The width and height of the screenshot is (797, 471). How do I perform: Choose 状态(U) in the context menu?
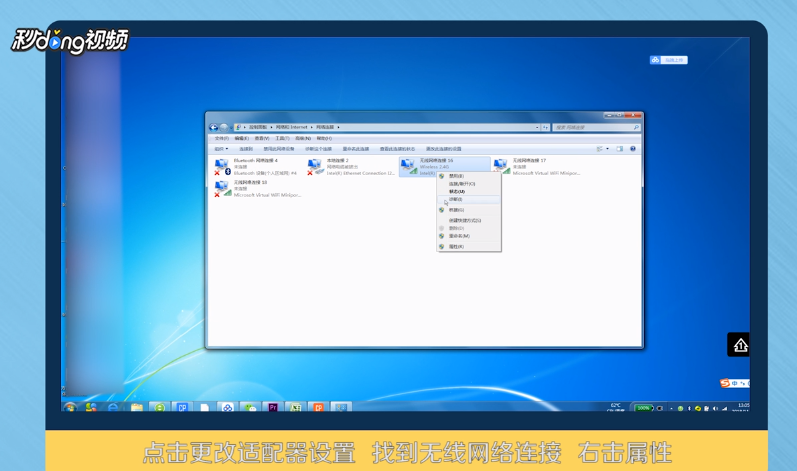pyautogui.click(x=469, y=192)
